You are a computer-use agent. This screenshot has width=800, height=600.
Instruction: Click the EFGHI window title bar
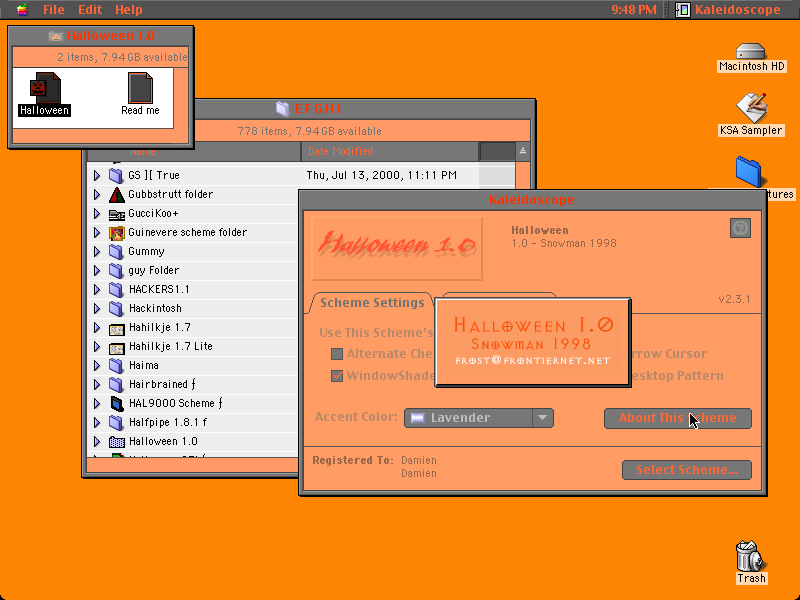pyautogui.click(x=365, y=109)
